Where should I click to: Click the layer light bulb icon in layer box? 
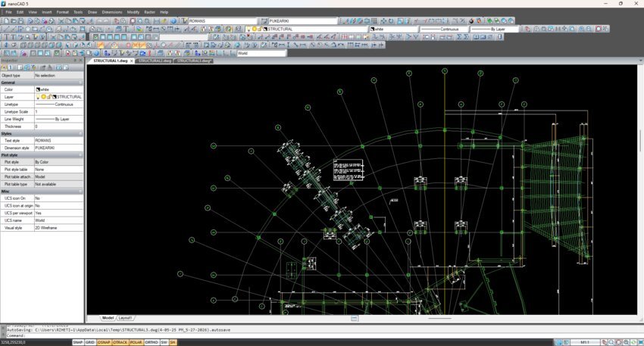tap(249, 29)
